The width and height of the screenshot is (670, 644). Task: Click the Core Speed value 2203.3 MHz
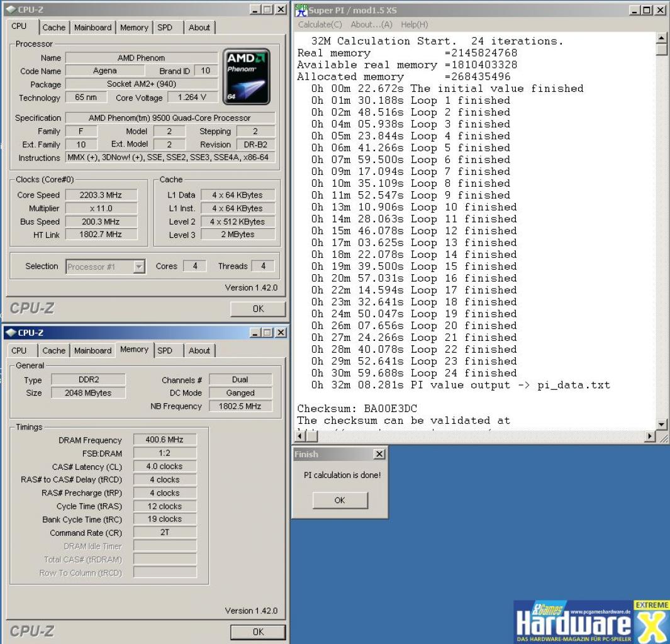[101, 195]
